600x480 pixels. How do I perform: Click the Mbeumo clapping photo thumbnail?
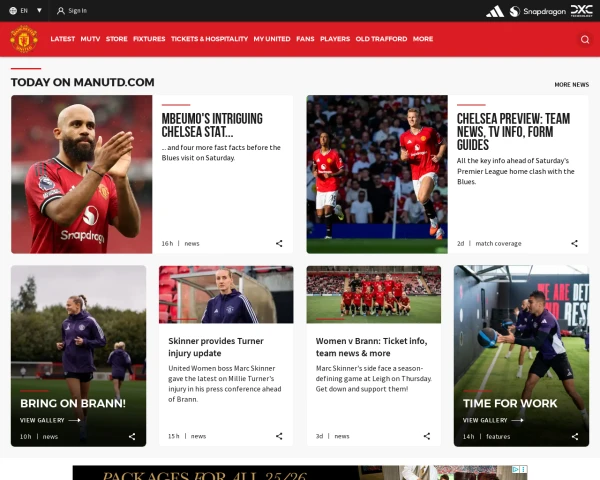pyautogui.click(x=82, y=174)
